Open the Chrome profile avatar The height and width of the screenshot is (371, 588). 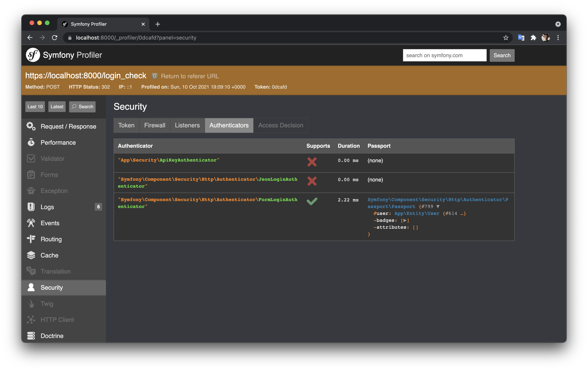(x=546, y=38)
